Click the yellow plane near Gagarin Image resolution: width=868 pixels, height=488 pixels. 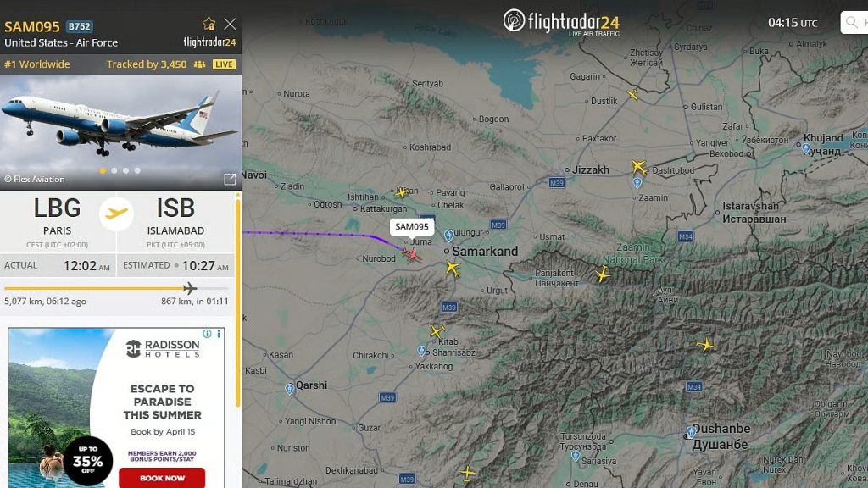pyautogui.click(x=632, y=95)
